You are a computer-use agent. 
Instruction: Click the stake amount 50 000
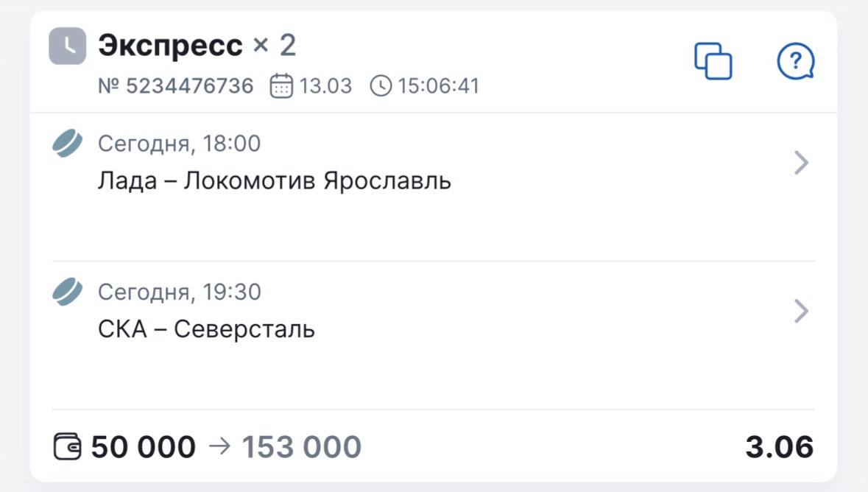[144, 447]
